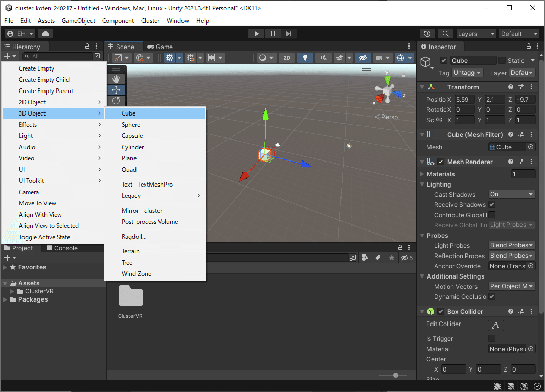Screen dimensions: 545x392
Task: Open the Layers dropdown
Action: 476,34
